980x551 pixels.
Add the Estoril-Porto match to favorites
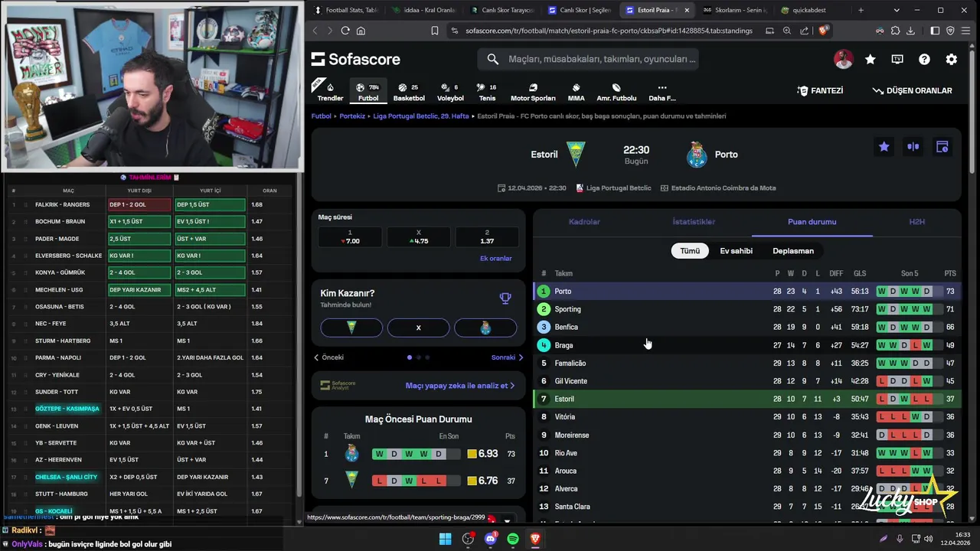click(884, 147)
